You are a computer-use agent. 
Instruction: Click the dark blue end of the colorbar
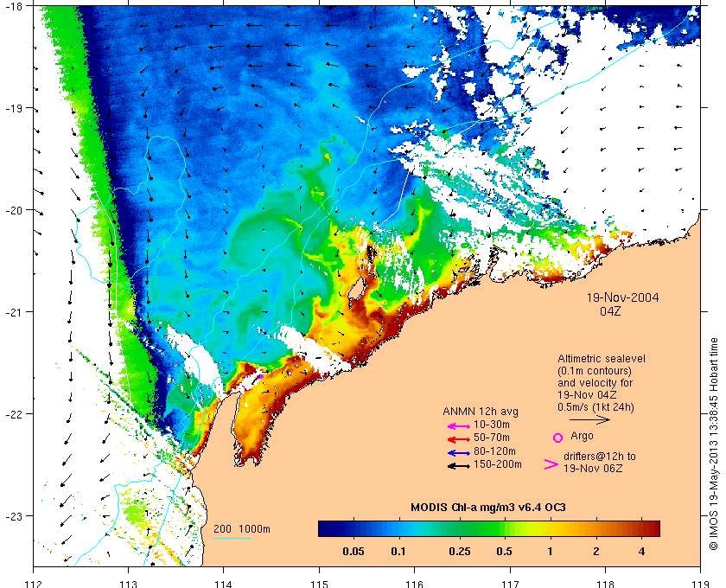(327, 528)
